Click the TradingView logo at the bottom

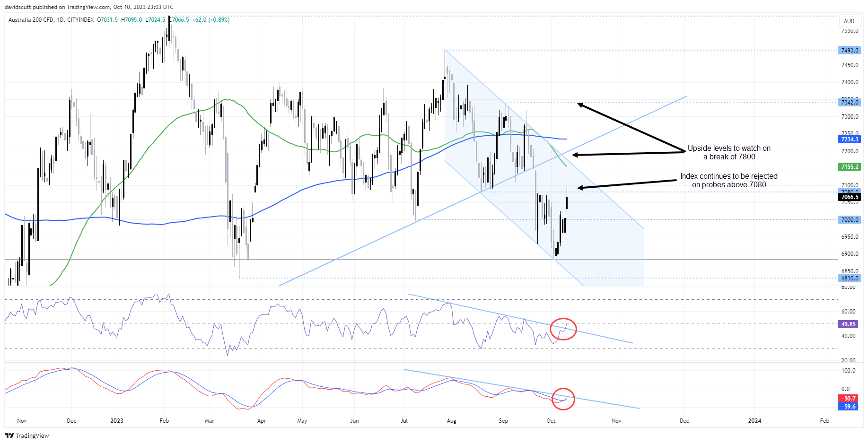tap(27, 435)
